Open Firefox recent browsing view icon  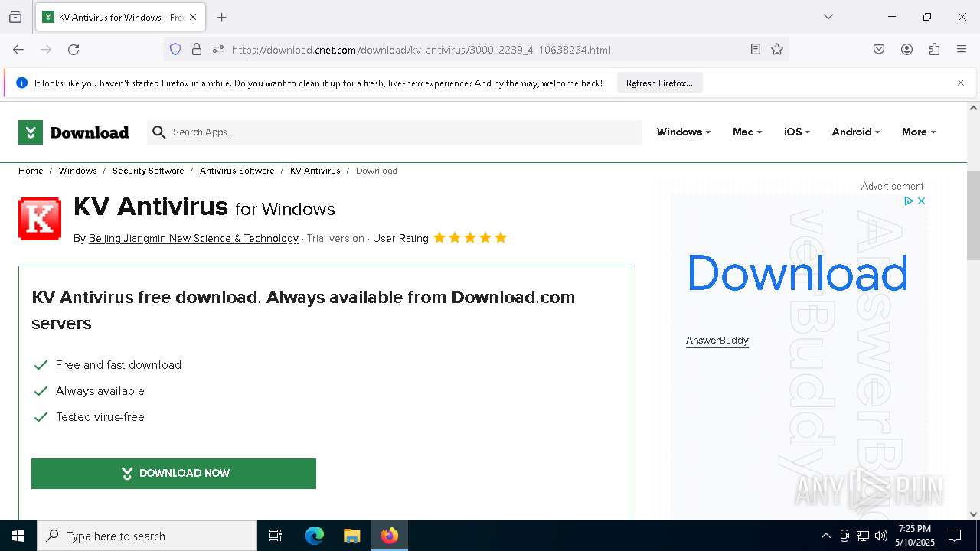pos(15,17)
